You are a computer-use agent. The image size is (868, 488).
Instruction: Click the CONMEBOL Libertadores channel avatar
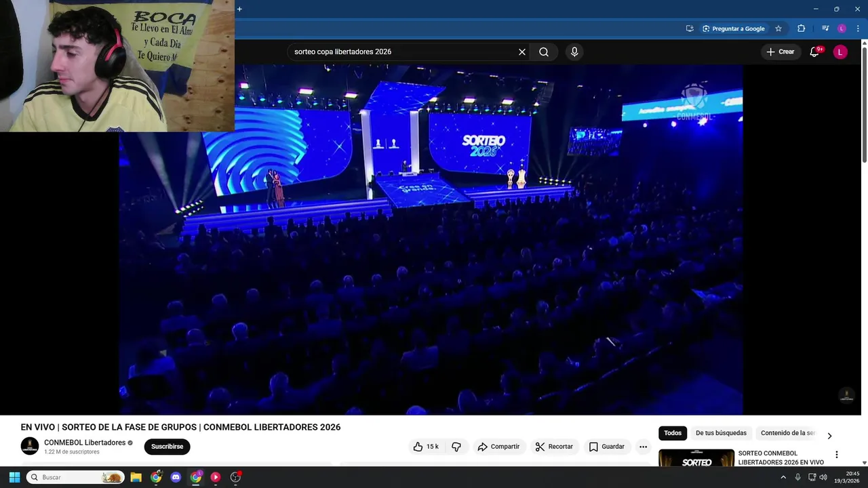pos(30,446)
